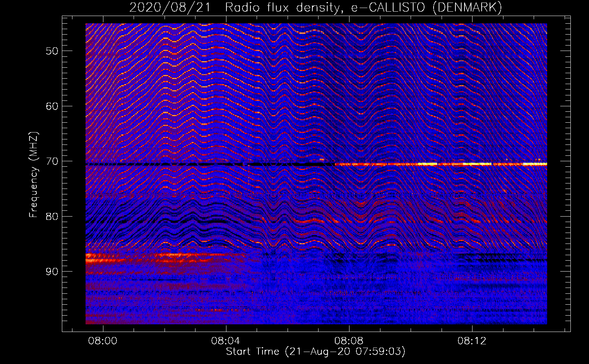Click the bright yellow-white emission band near 70 MHz
The height and width of the screenshot is (364, 589).
pos(441,164)
